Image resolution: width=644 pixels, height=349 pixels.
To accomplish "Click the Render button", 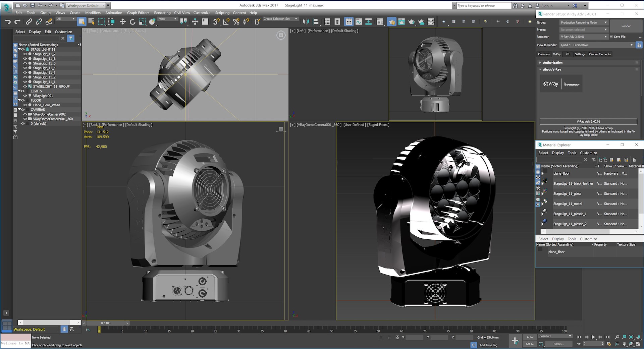I will [x=626, y=26].
